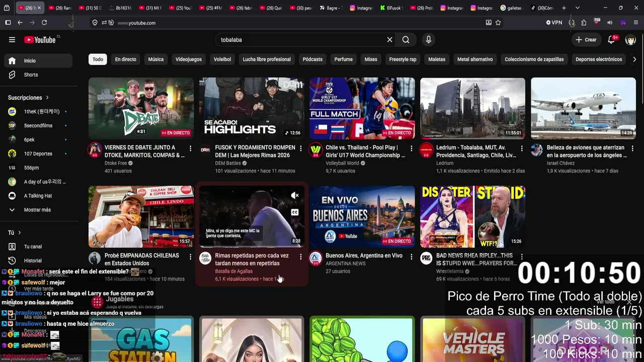The width and height of the screenshot is (644, 362).
Task: Open the browser main hamburger menu
Action: pyautogui.click(x=636, y=23)
